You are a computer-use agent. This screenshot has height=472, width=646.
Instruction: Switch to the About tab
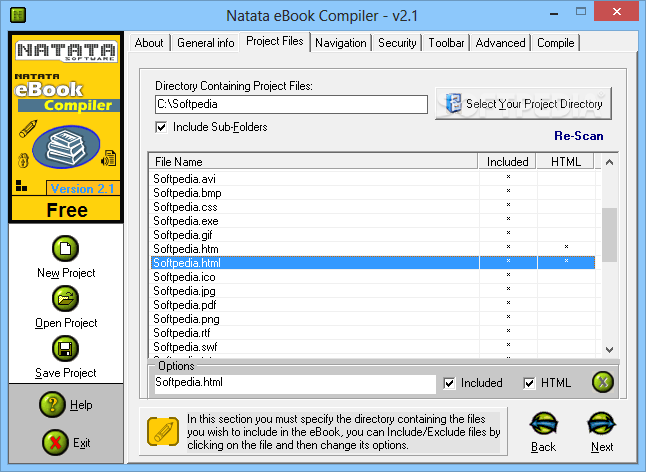tap(149, 43)
